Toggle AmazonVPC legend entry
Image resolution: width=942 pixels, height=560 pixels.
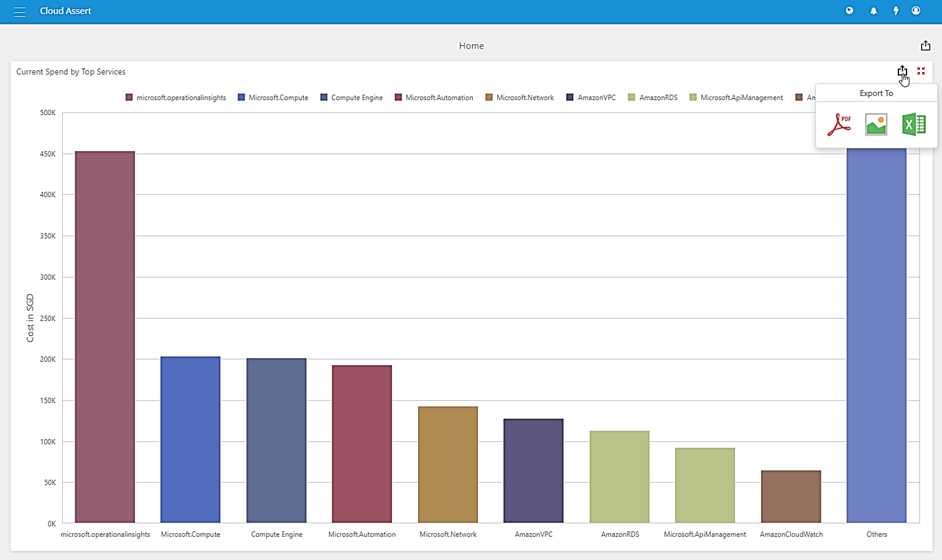pyautogui.click(x=591, y=98)
